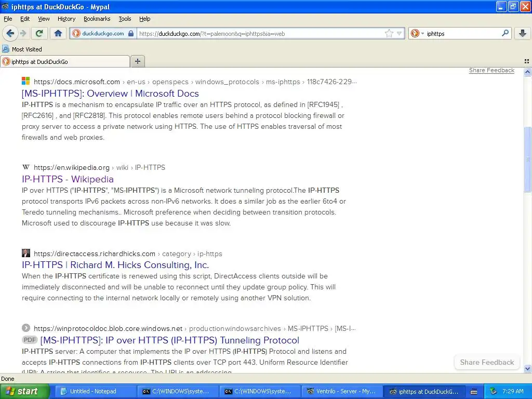Open a new tab with the plus button

pyautogui.click(x=137, y=61)
